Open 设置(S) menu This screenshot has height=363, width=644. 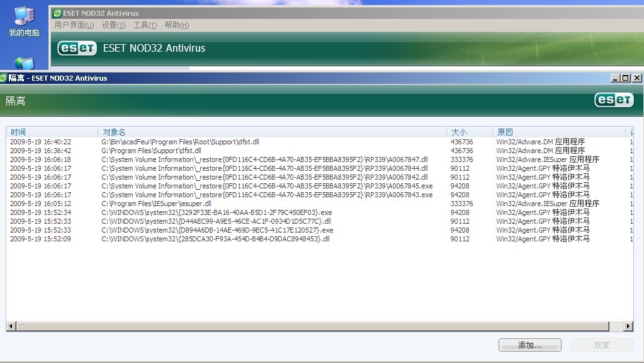113,25
